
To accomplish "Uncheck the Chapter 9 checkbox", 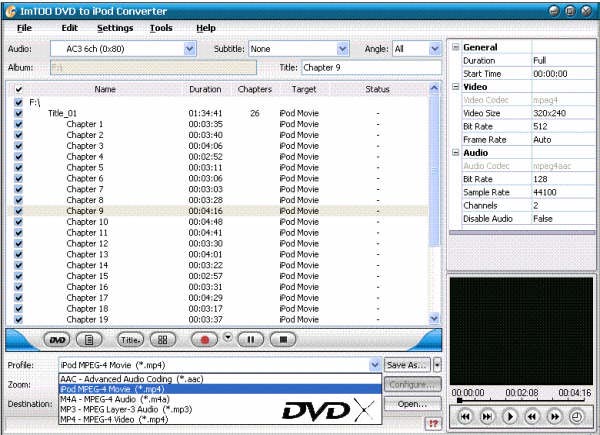I will click(18, 211).
